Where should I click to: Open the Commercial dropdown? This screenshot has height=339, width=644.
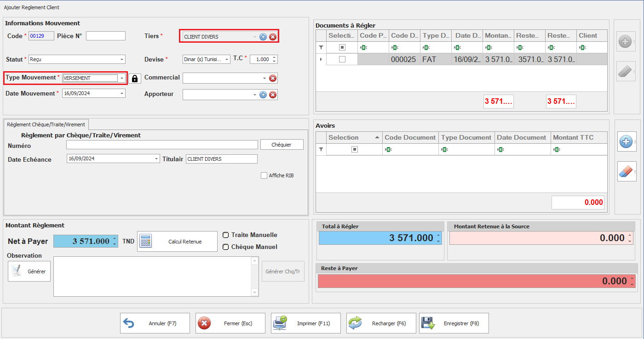pos(264,79)
